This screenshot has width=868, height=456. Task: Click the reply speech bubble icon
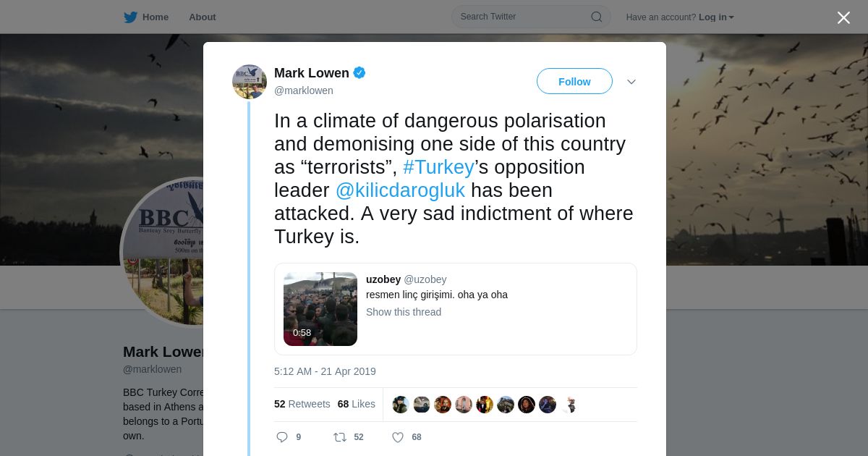click(282, 437)
